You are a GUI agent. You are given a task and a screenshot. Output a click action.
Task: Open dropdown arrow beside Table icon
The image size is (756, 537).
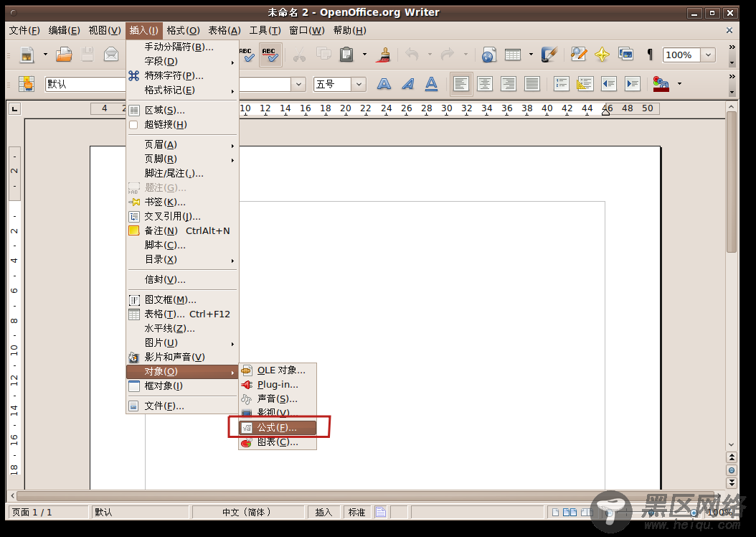click(x=531, y=55)
